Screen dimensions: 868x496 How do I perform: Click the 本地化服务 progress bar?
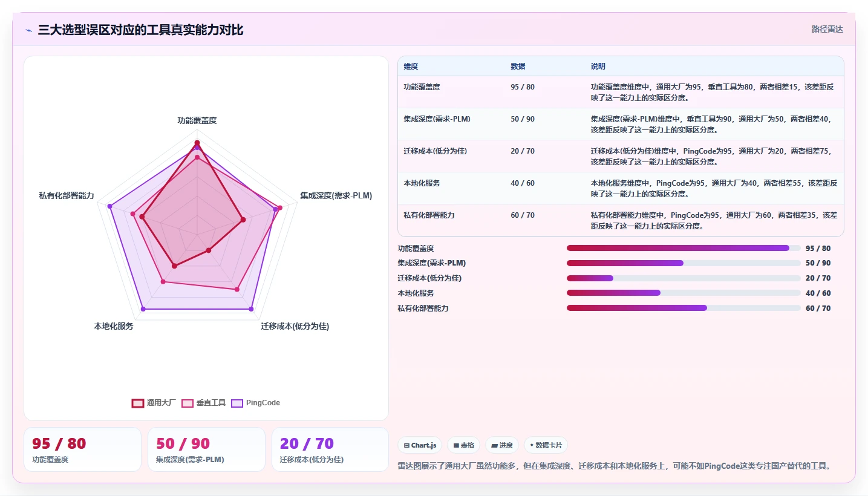pyautogui.click(x=684, y=293)
